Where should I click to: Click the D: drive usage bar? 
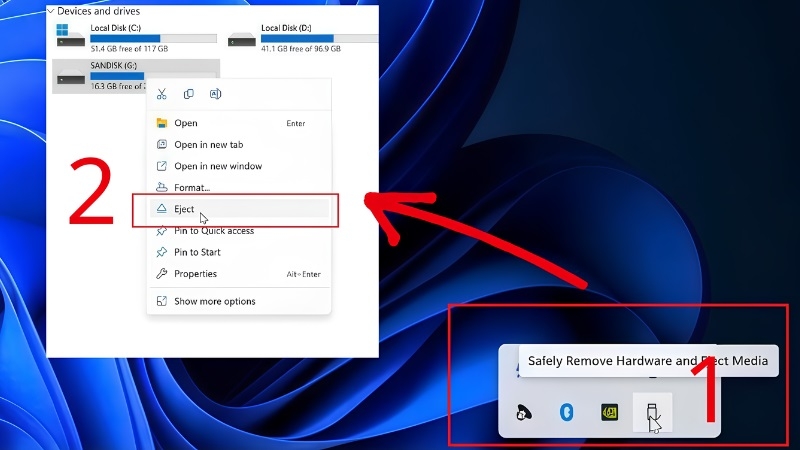[x=319, y=38]
